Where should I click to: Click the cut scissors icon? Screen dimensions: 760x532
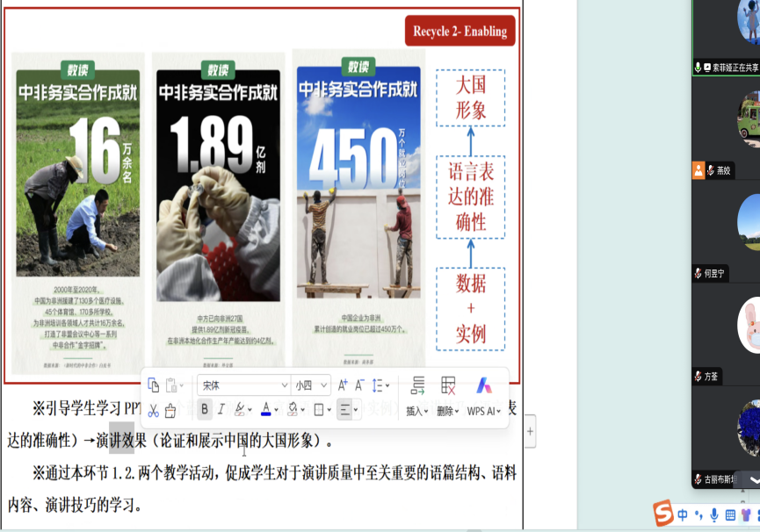pyautogui.click(x=154, y=410)
